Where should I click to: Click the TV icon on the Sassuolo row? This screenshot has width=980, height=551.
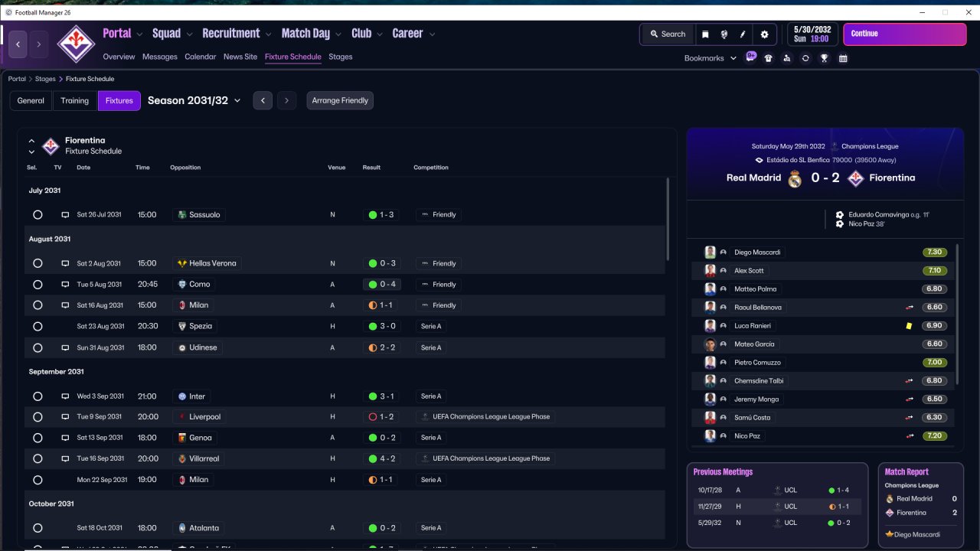(65, 215)
